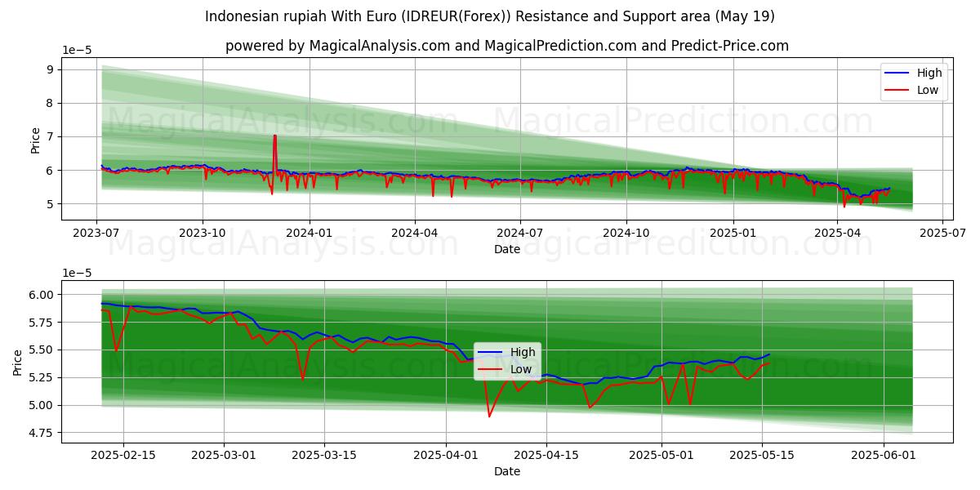Click the bottom chart 'Price' y-axis label
The image size is (980, 490).
(x=18, y=362)
